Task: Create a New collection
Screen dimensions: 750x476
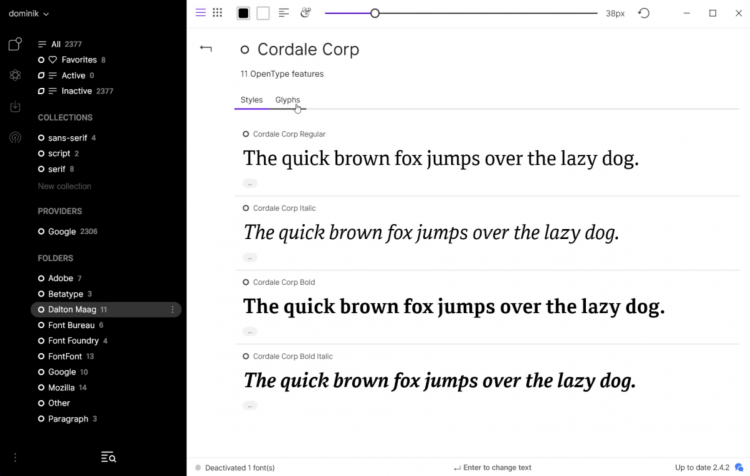Action: tap(65, 186)
